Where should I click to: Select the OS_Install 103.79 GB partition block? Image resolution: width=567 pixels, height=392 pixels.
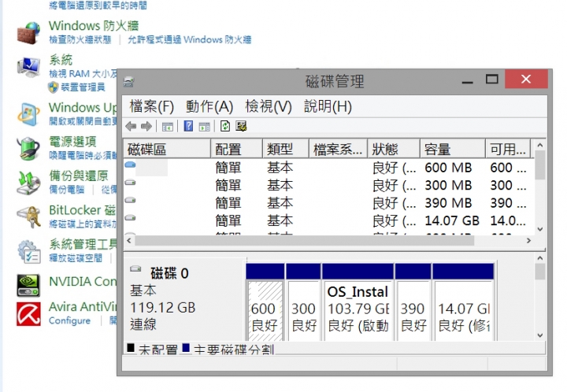(358, 302)
